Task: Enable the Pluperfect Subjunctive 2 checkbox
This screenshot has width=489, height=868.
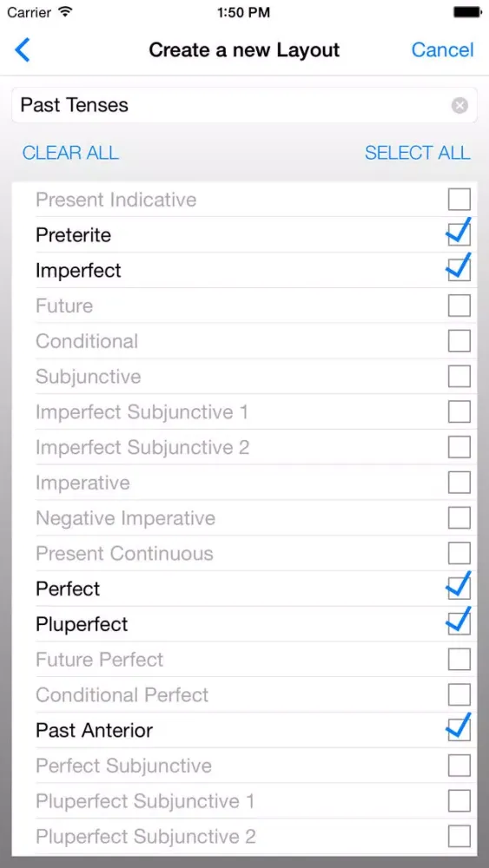Action: [x=459, y=837]
